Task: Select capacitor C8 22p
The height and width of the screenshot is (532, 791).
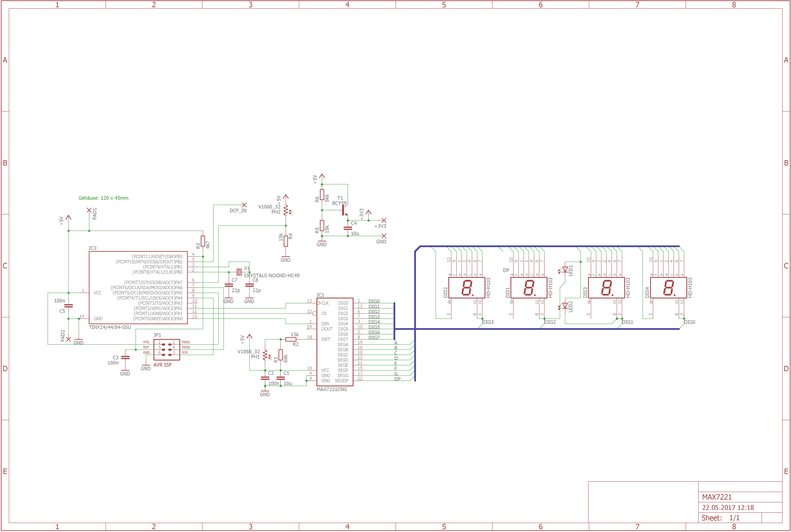Action: (x=250, y=285)
